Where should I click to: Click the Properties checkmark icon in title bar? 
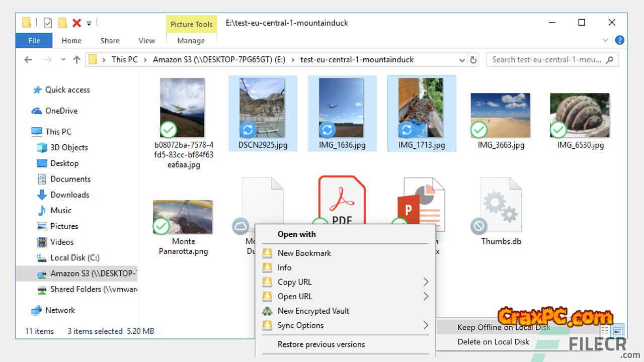click(x=48, y=23)
